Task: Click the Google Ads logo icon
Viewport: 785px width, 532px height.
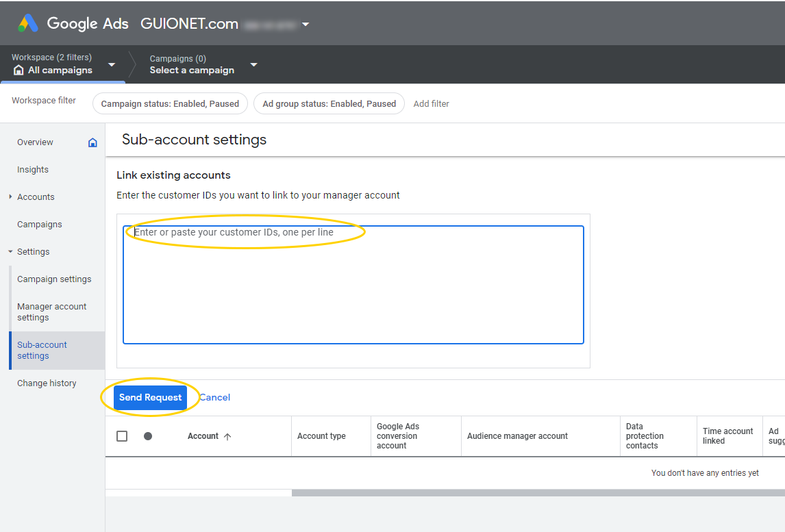Action: [28, 23]
